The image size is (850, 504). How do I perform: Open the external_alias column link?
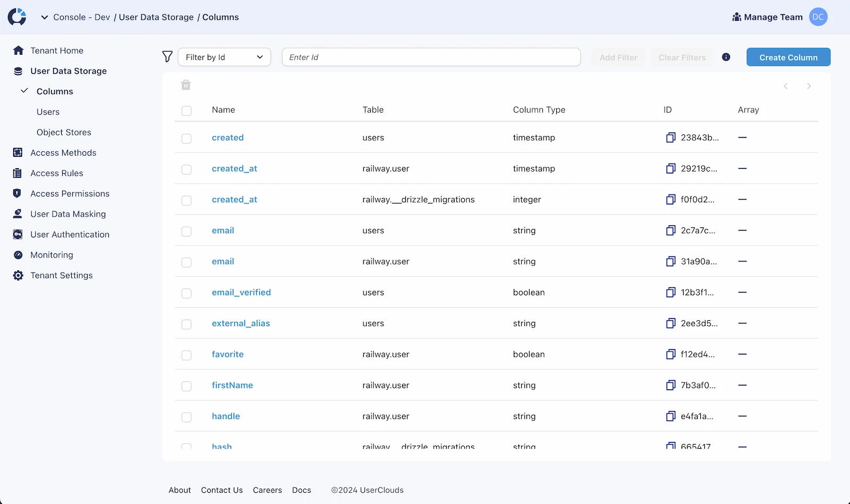point(241,323)
